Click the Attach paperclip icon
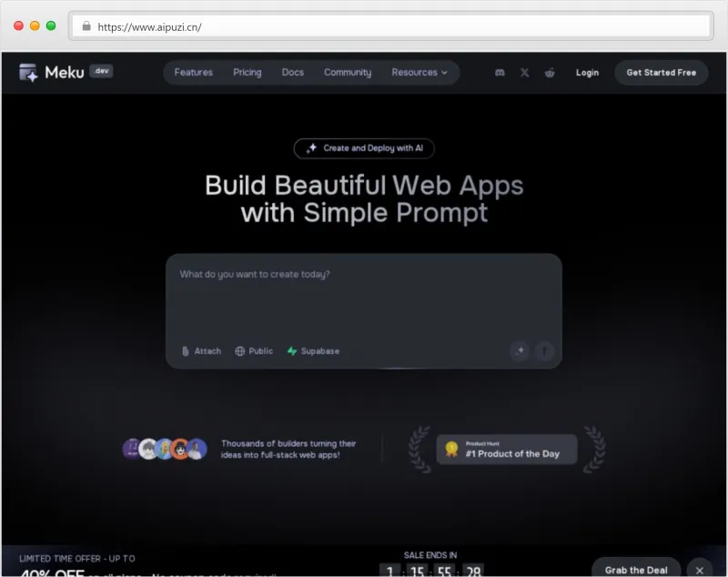Image resolution: width=728 pixels, height=577 pixels. tap(186, 351)
